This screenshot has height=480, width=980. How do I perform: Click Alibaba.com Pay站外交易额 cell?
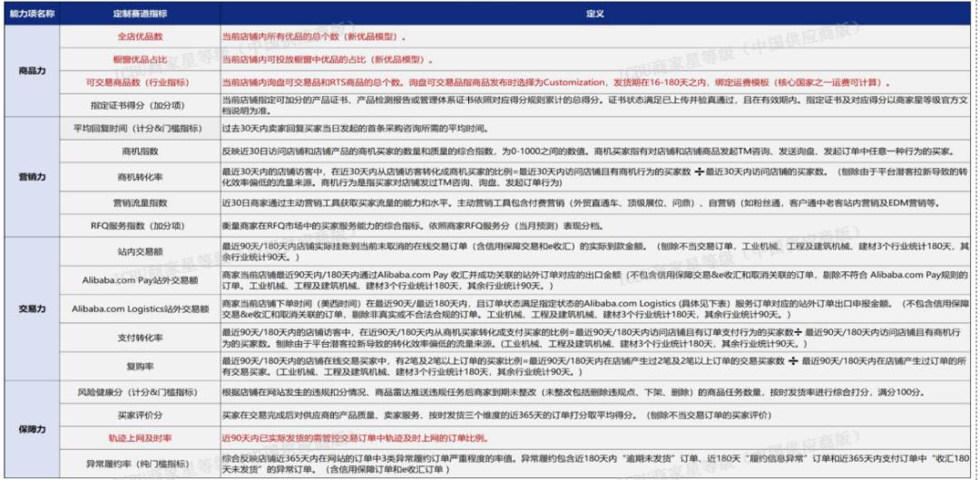140,280
